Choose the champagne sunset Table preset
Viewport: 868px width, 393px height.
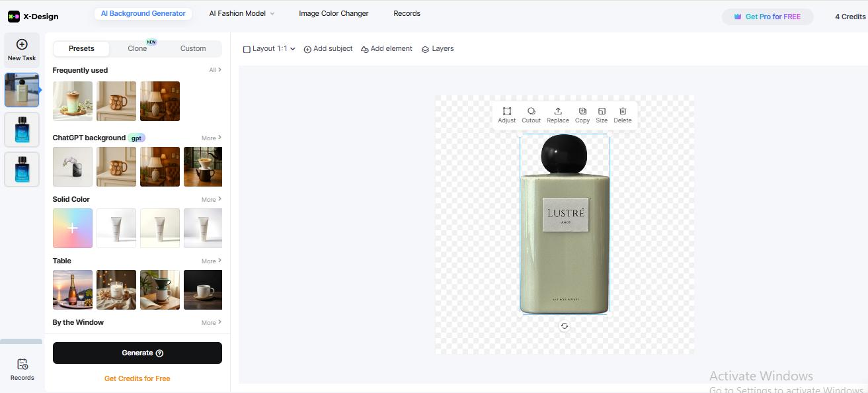coord(73,290)
